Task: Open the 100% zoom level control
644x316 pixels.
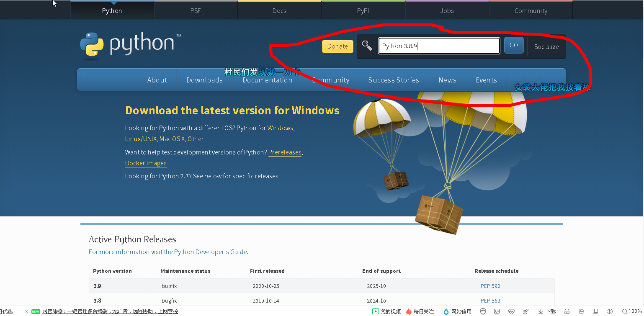Action: [632, 311]
